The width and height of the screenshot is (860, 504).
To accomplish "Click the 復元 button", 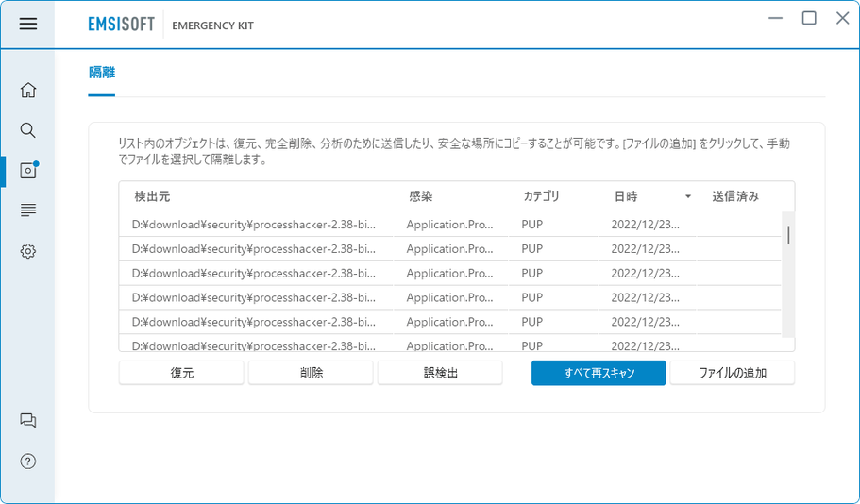I will pos(181,373).
